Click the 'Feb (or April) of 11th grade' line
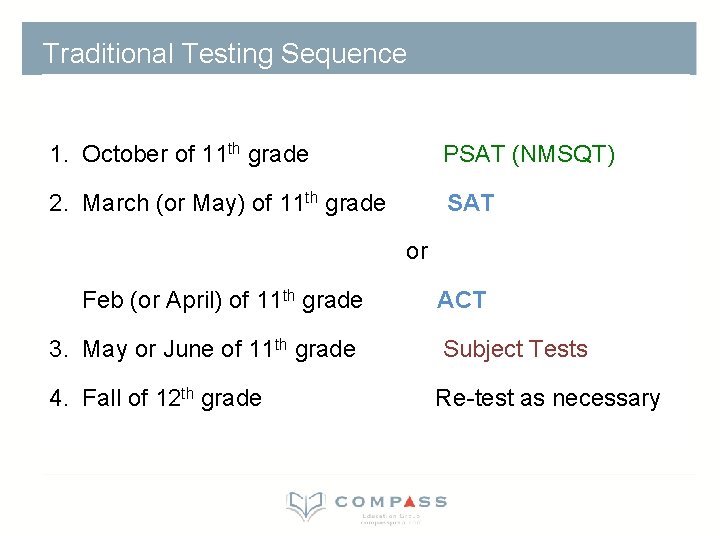The width and height of the screenshot is (720, 540). [222, 300]
